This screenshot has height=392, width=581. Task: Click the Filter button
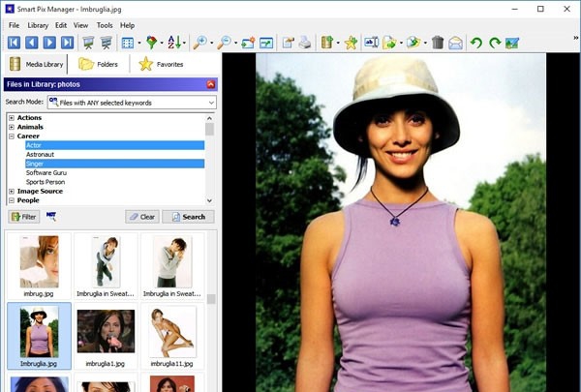(23, 217)
